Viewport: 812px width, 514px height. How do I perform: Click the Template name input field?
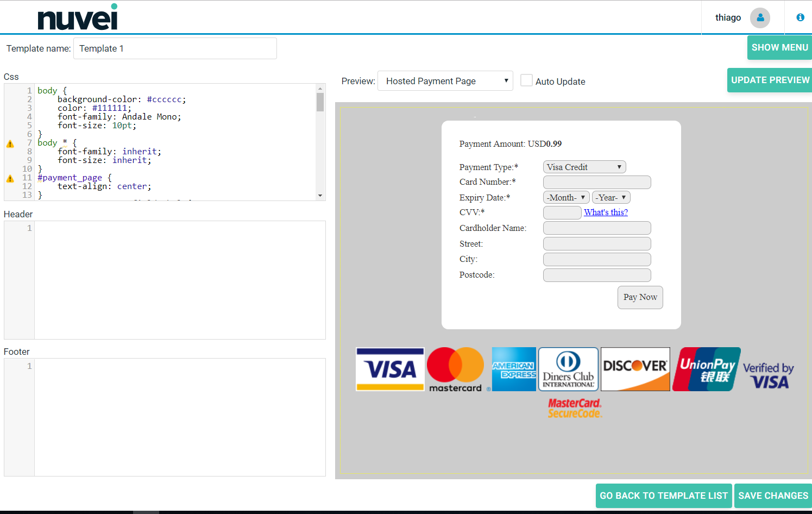click(175, 48)
